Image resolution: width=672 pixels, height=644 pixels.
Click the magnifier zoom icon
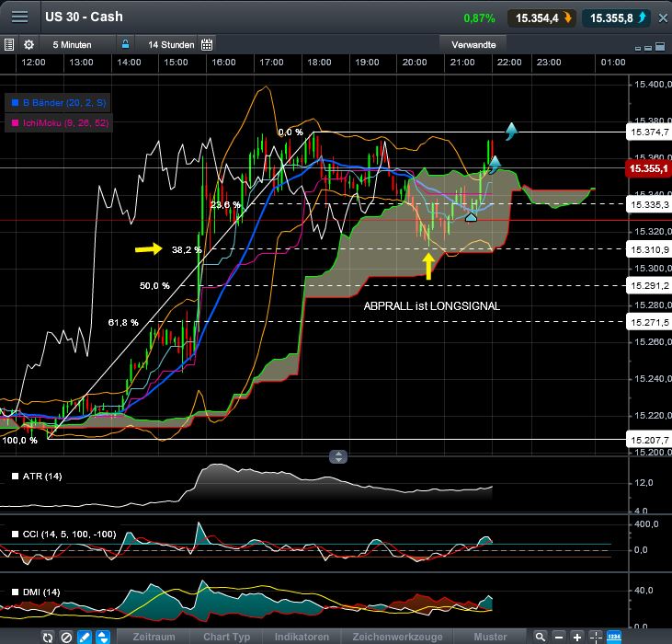tap(541, 638)
